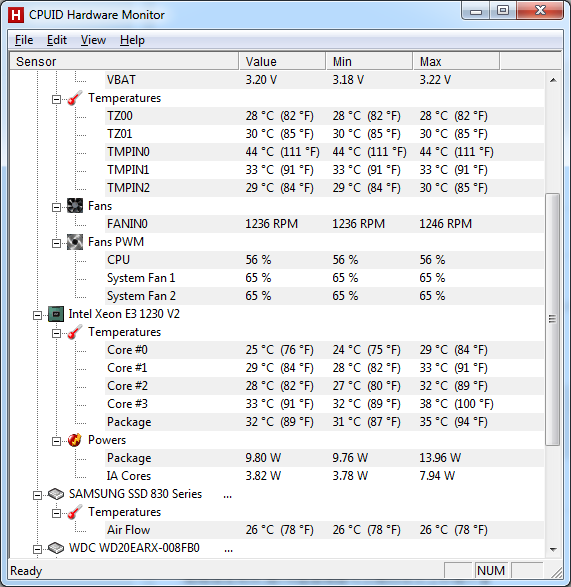Click the CPUID Hardware Monitor title bar icon

[x=16, y=15]
